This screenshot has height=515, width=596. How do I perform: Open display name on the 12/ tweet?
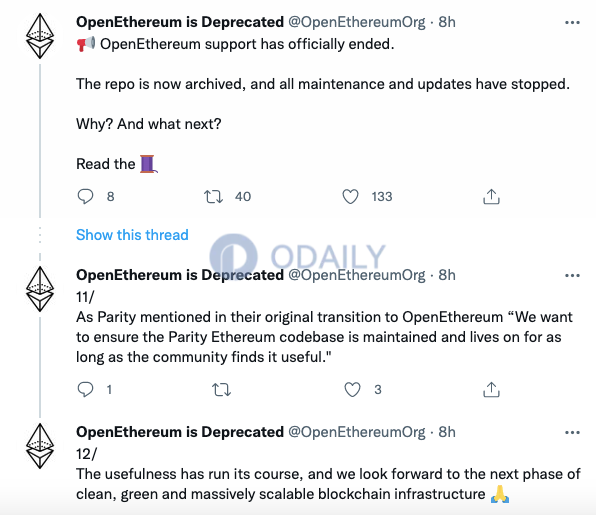click(x=180, y=432)
